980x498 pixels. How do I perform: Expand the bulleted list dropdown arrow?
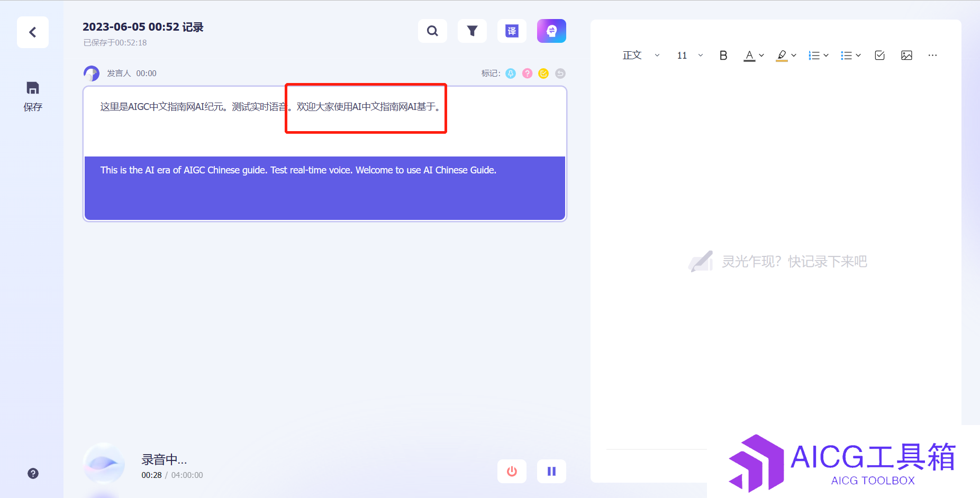[858, 55]
